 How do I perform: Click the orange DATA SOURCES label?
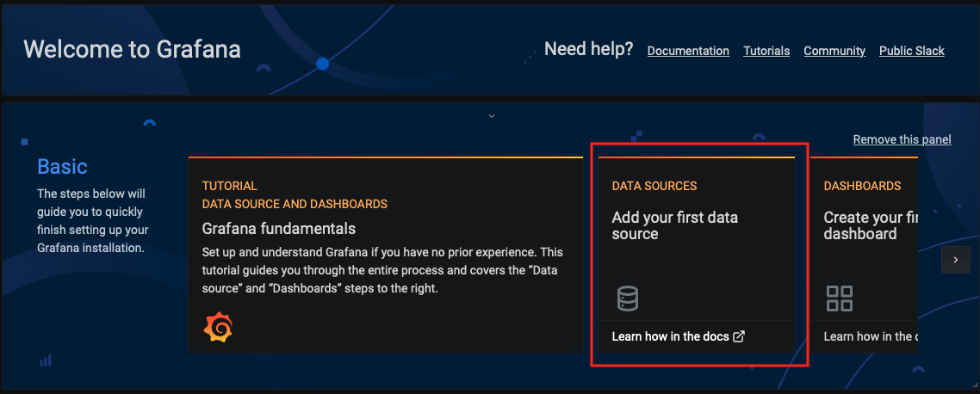tap(654, 186)
